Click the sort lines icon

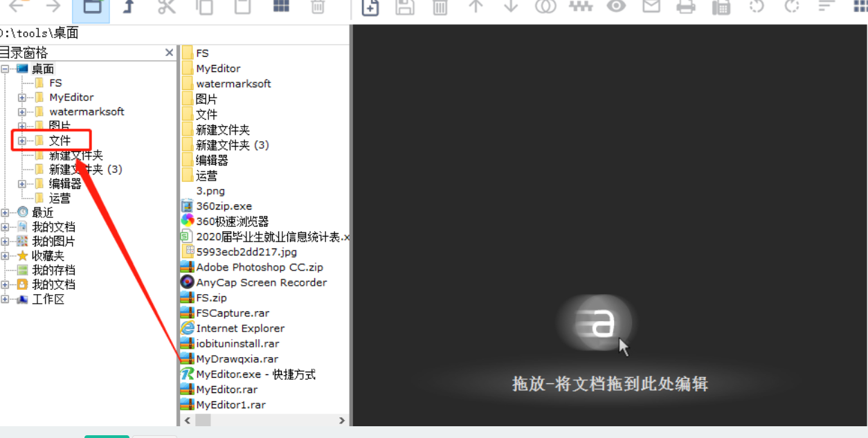pos(826,6)
